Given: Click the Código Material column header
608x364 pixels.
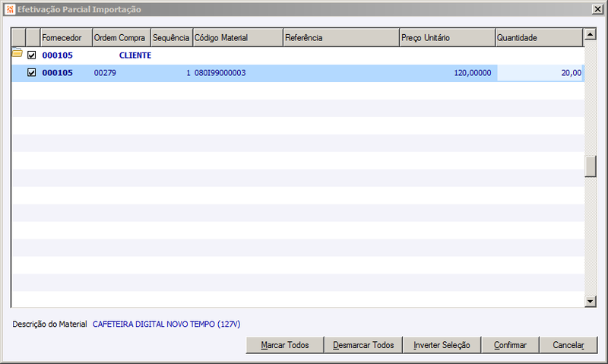Looking at the screenshot, I should [x=238, y=37].
